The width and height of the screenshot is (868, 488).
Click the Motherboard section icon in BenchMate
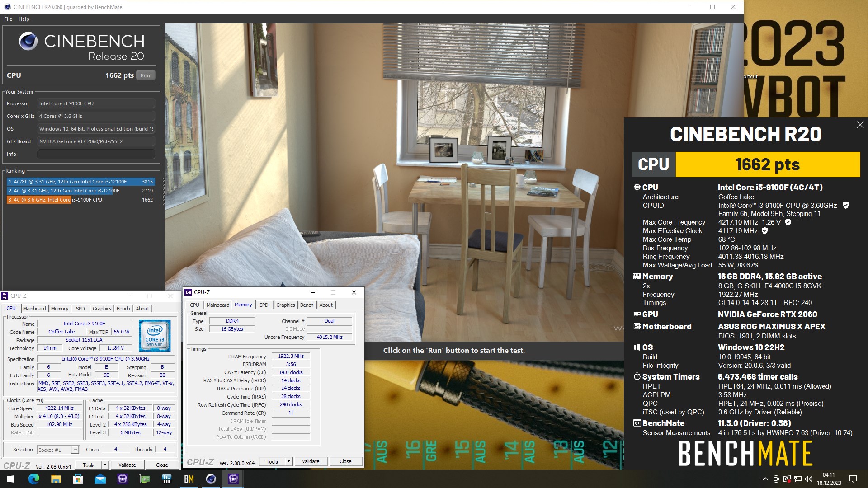click(x=637, y=326)
